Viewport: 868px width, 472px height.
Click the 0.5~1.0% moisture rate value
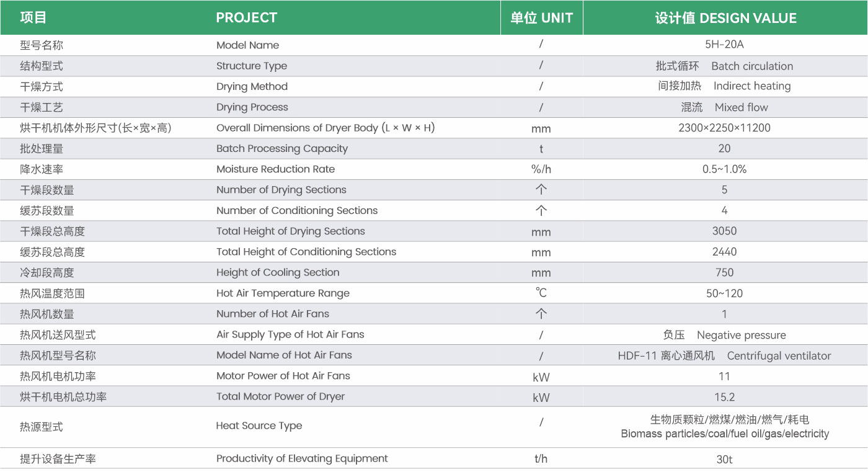point(724,169)
